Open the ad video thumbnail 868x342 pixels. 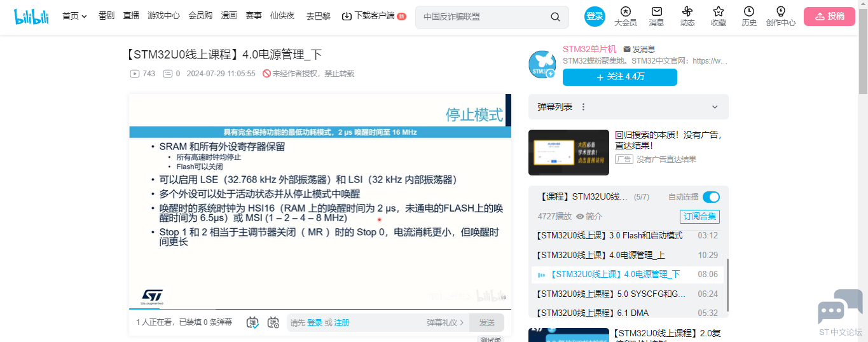click(568, 153)
